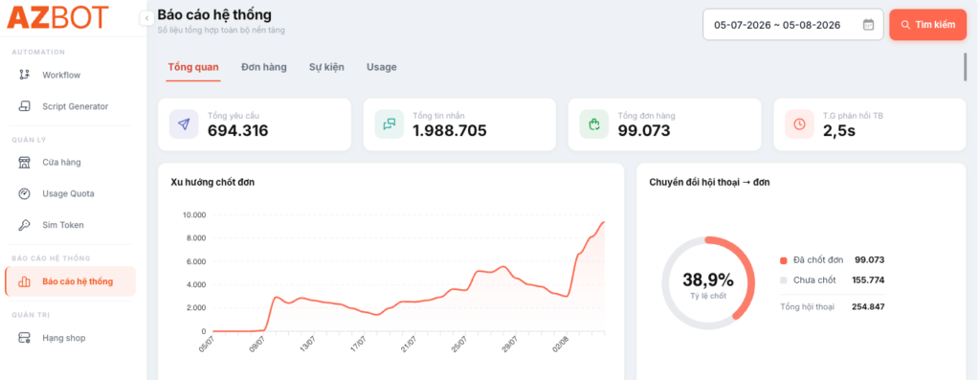The height and width of the screenshot is (380, 980).
Task: Open the date range picker field
Action: (x=792, y=25)
